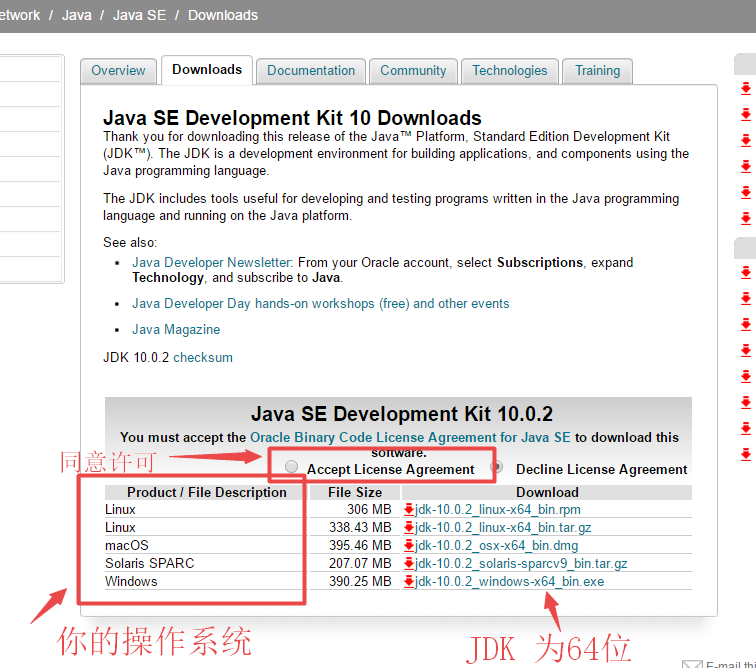Screen dimensions: 756x668
Task: Click the Java breadcrumb link
Action: (x=77, y=15)
